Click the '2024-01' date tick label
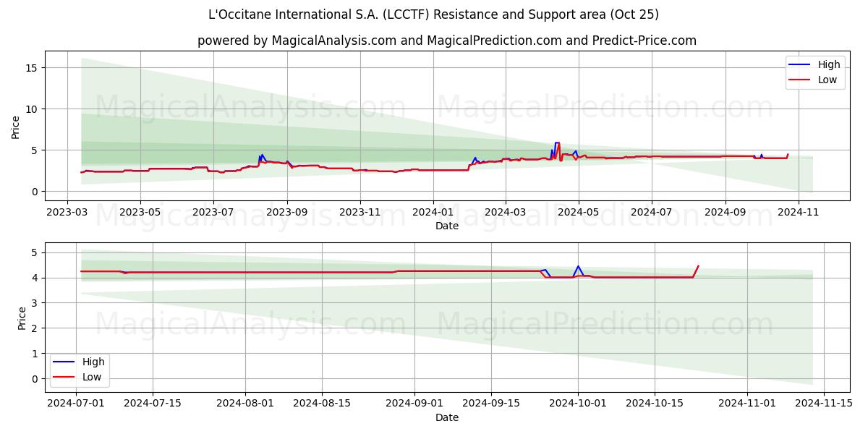 point(433,213)
